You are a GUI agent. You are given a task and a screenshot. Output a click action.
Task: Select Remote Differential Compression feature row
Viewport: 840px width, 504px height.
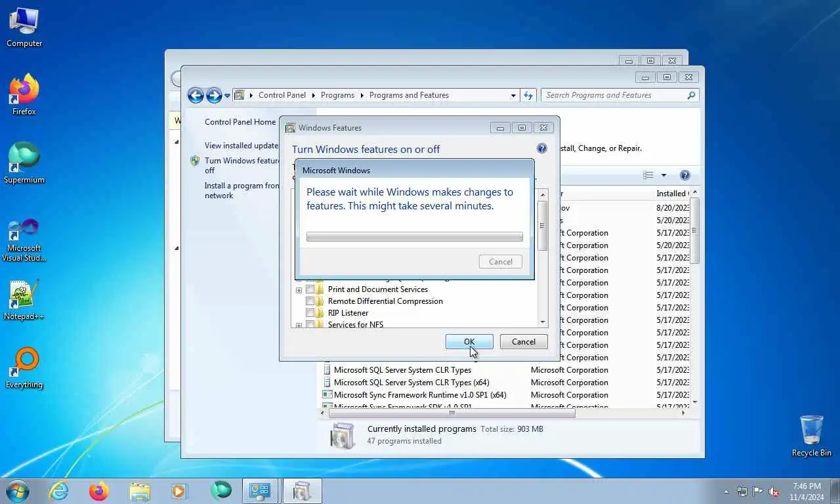click(x=385, y=301)
